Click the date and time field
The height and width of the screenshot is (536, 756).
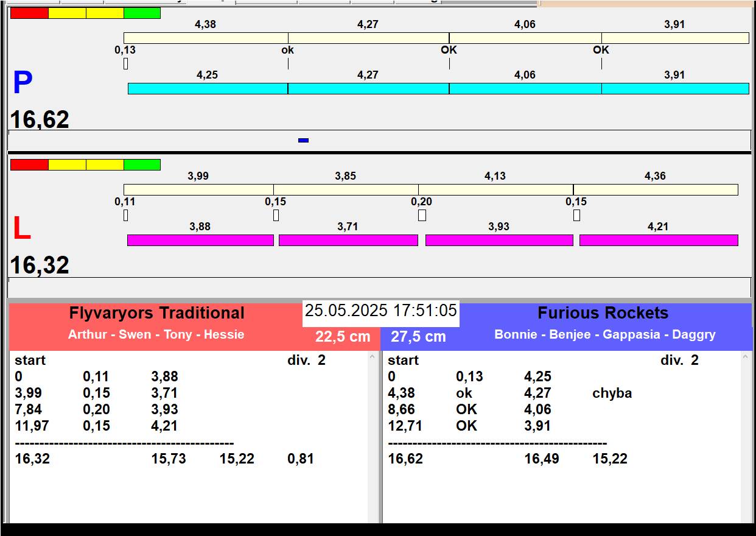[x=380, y=311]
